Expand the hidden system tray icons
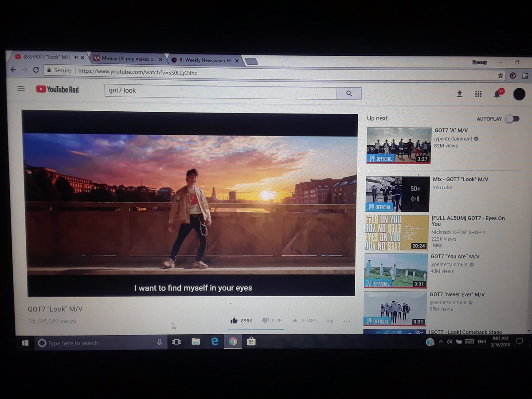The image size is (532, 399). click(x=441, y=342)
